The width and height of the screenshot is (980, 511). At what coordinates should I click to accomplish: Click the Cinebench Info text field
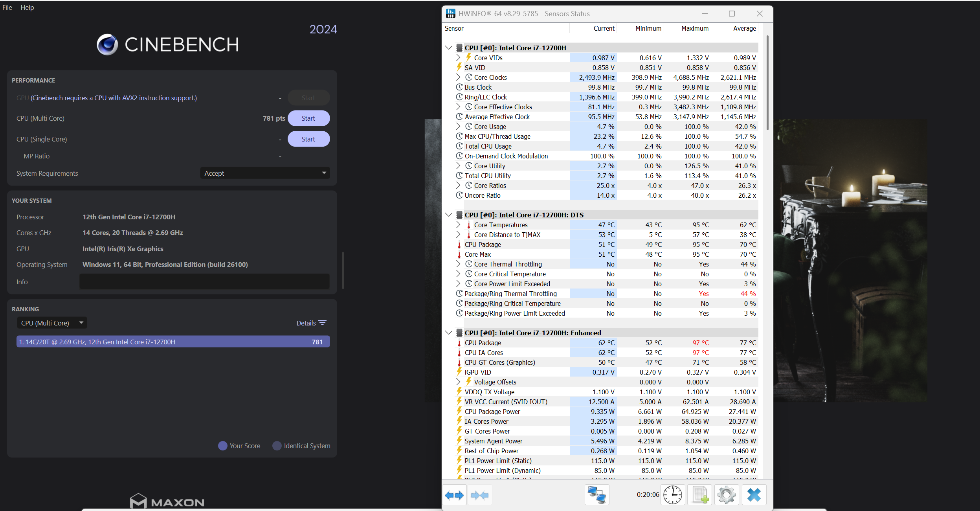click(204, 281)
